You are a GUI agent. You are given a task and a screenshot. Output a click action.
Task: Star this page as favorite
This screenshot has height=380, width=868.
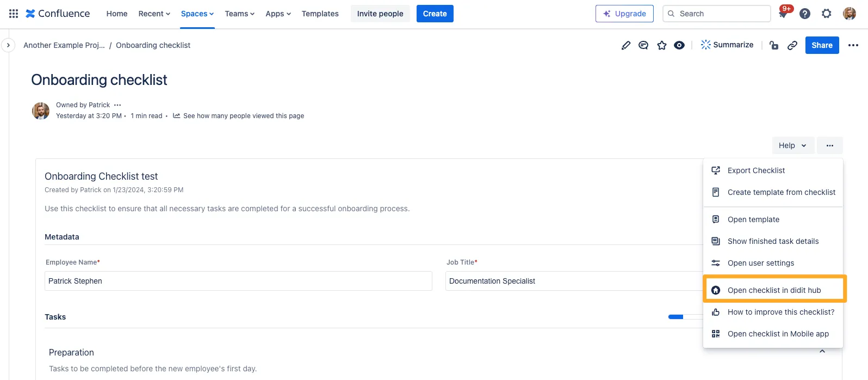pyautogui.click(x=662, y=45)
